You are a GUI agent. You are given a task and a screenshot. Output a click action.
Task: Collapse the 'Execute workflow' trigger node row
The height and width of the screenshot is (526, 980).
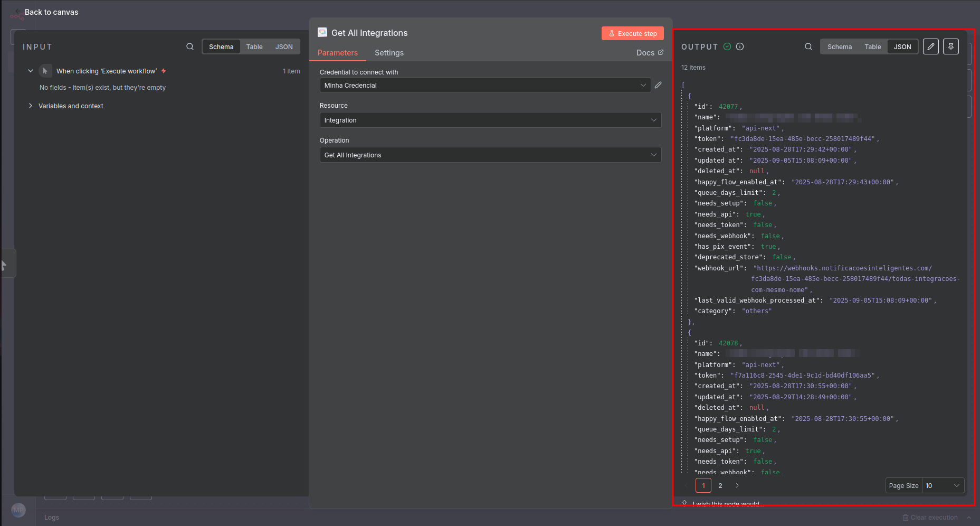click(31, 71)
